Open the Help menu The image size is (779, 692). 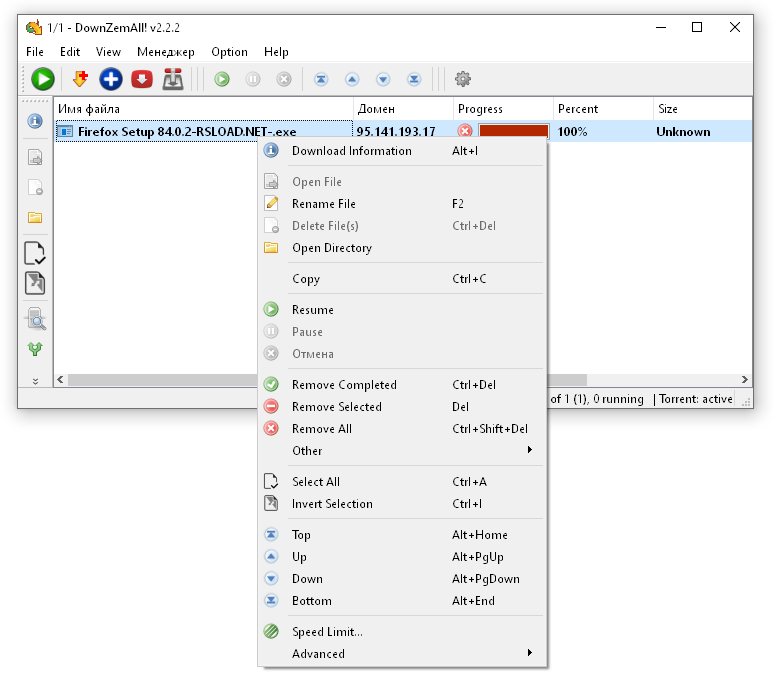pyautogui.click(x=276, y=52)
